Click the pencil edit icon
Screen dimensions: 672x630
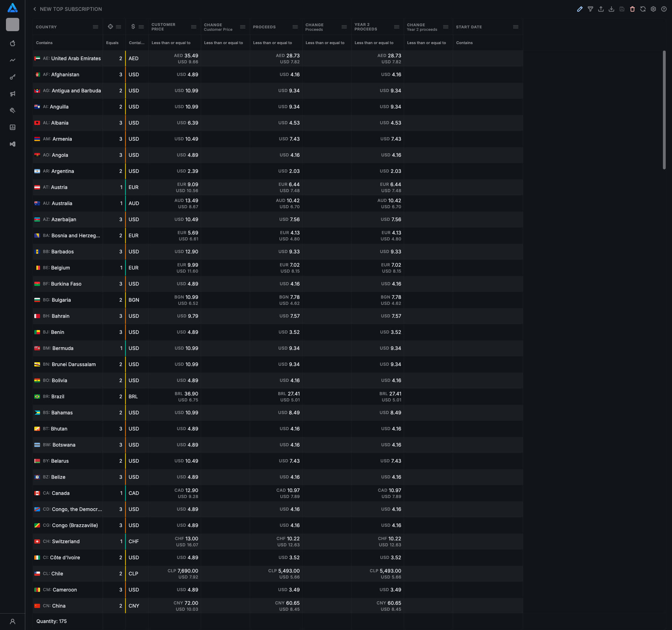tap(580, 9)
